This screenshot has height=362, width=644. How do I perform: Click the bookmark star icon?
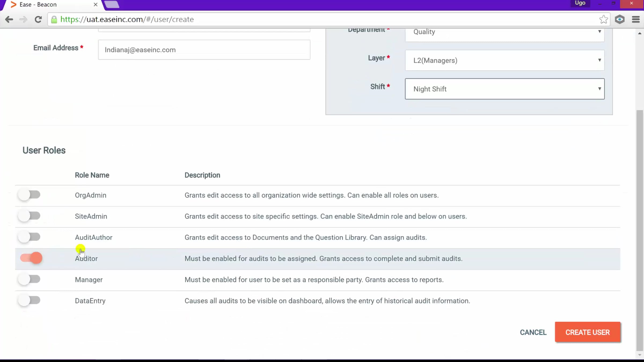click(603, 19)
